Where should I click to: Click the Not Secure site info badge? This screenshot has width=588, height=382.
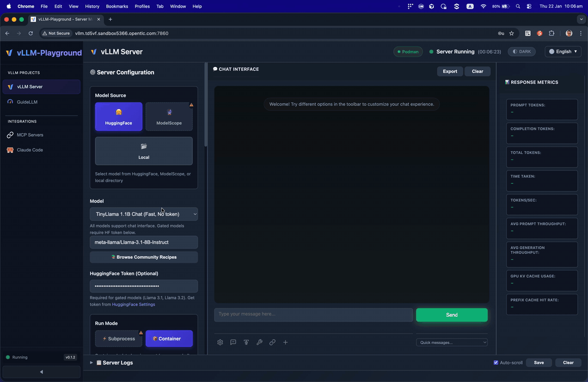pos(56,33)
